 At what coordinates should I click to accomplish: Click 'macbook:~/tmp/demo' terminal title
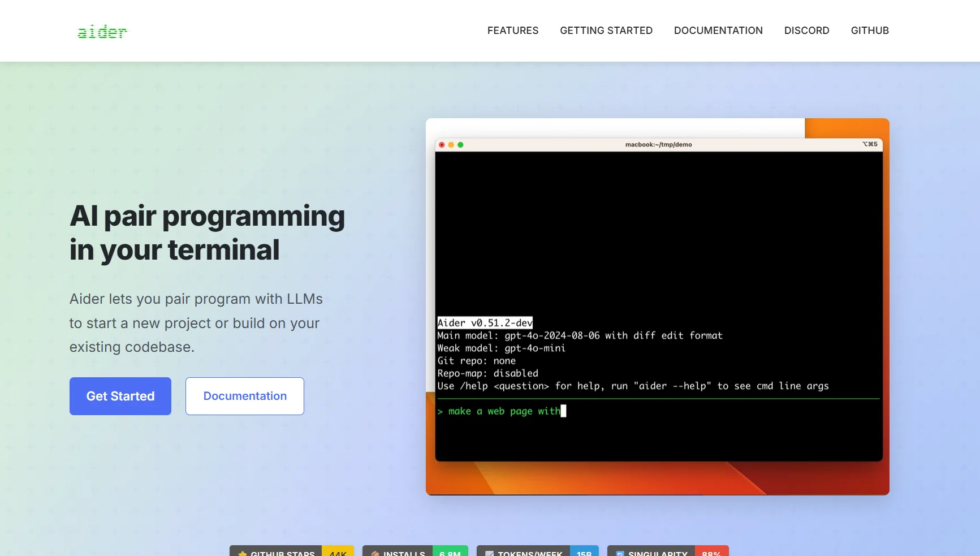(x=658, y=145)
